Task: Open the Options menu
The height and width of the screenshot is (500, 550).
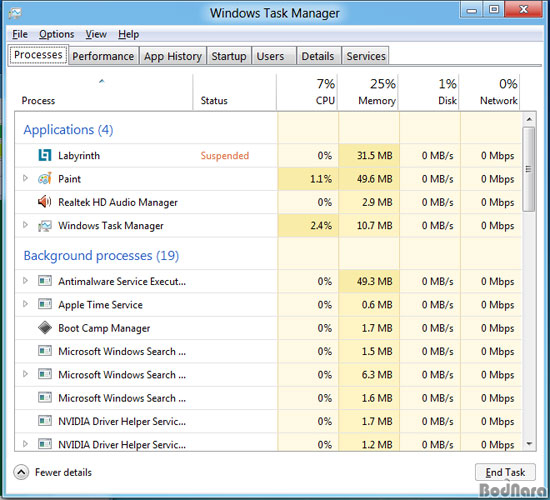Action: coord(56,34)
